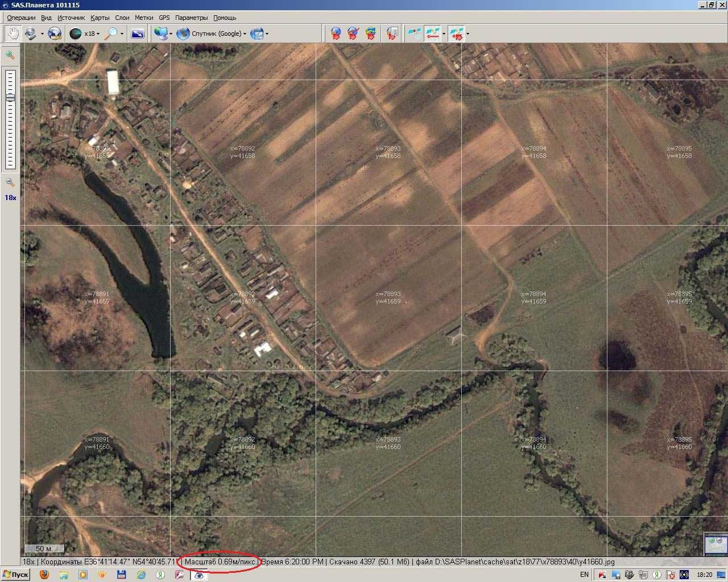The image size is (728, 582).
Task: Click the add path mark icon
Action: pyautogui.click(x=353, y=34)
